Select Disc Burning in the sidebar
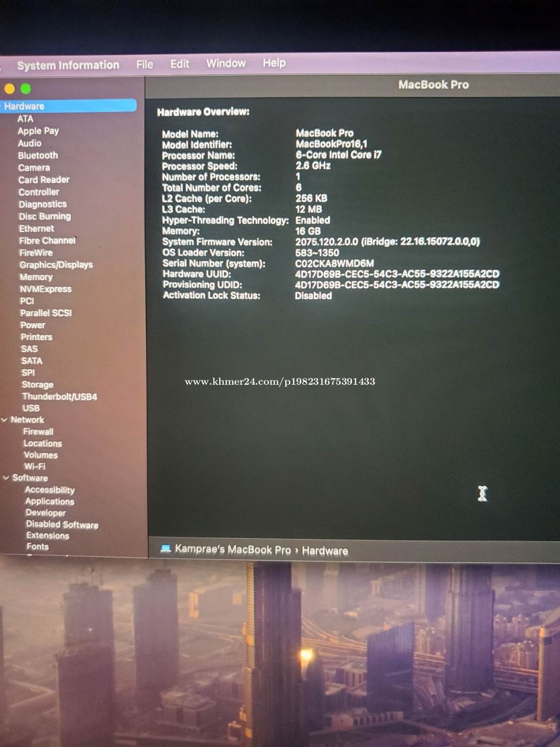The image size is (560, 747). [45, 216]
